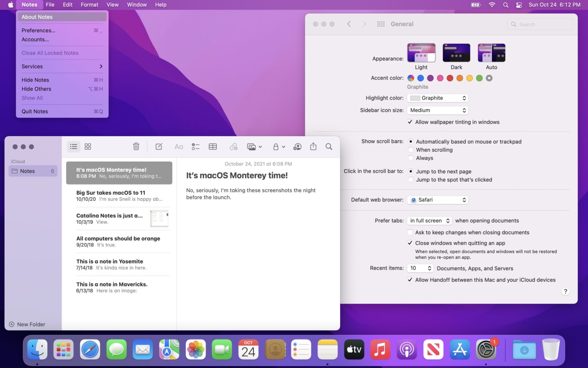This screenshot has height=368, width=588.
Task: Select the Dark appearance thumbnail
Action: pos(456,53)
